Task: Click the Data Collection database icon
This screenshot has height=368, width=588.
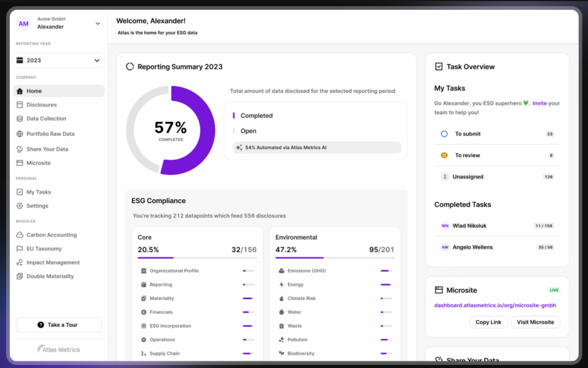Action: tap(20, 118)
